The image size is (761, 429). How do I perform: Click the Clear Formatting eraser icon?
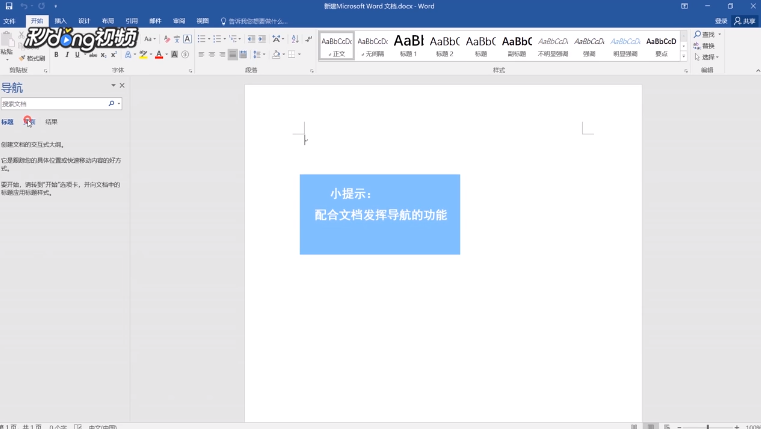(166, 39)
